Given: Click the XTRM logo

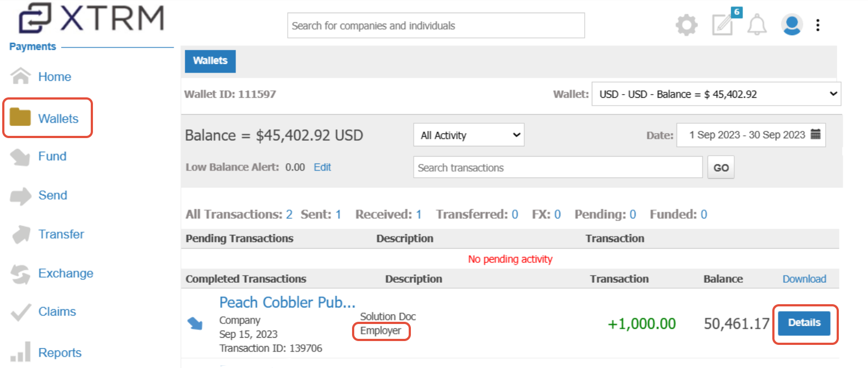Looking at the screenshot, I should 91,18.
